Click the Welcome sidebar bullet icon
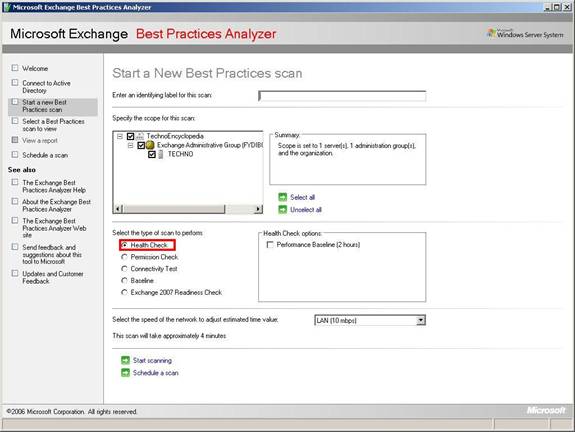The height and width of the screenshot is (432, 575). click(15, 68)
